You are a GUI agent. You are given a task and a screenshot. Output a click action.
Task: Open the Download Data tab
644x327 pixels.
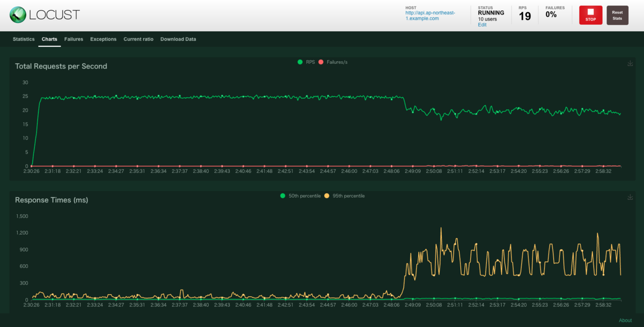click(178, 39)
